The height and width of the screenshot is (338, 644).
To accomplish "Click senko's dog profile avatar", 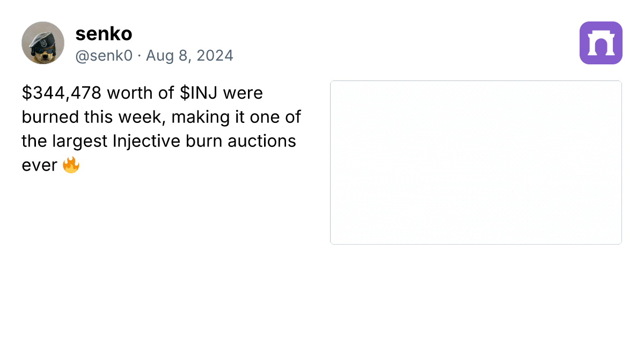I will point(43,43).
